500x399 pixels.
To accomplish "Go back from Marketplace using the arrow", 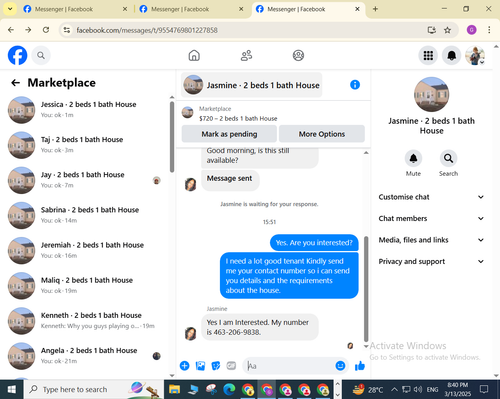I will pos(15,83).
